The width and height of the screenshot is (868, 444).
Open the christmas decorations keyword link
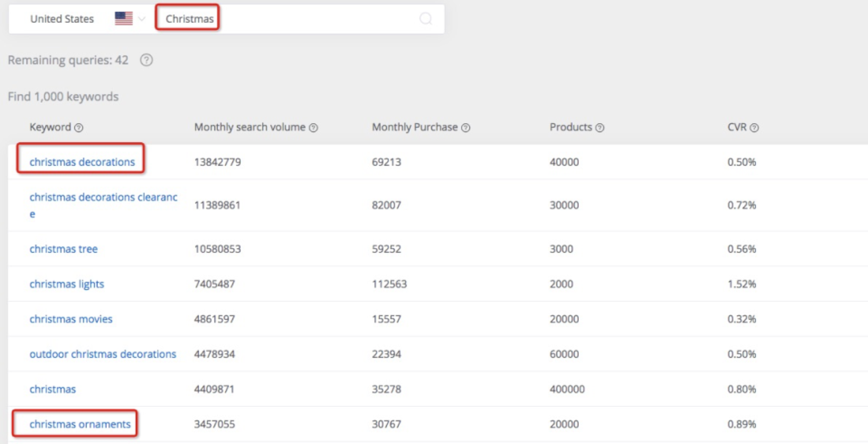pyautogui.click(x=82, y=162)
